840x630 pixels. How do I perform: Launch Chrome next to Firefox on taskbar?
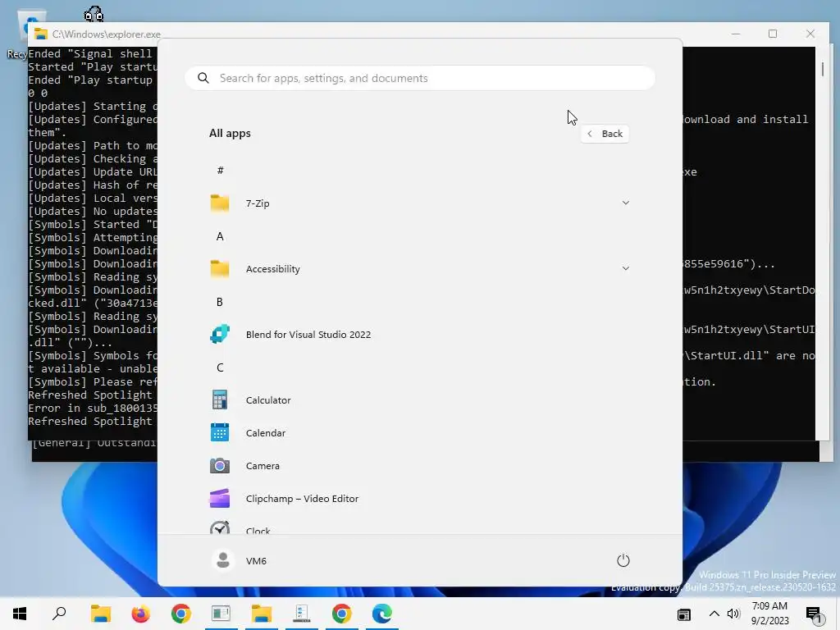(181, 614)
